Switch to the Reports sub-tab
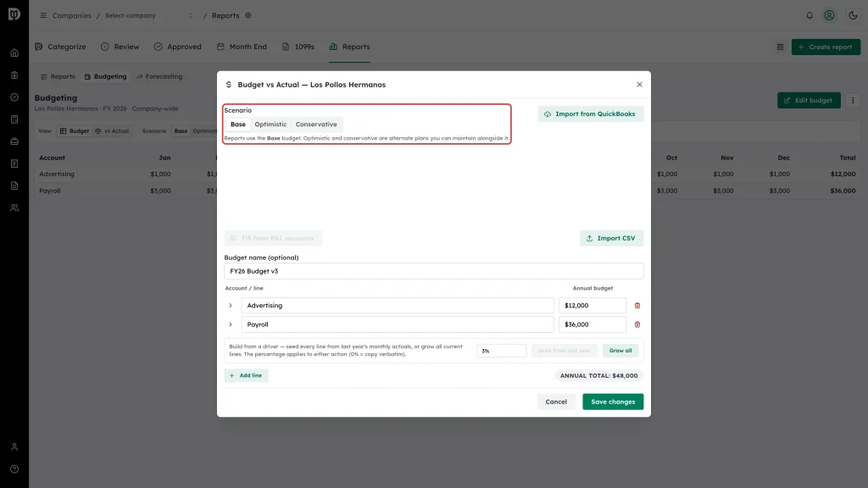Viewport: 868px width, 488px height. (x=58, y=77)
